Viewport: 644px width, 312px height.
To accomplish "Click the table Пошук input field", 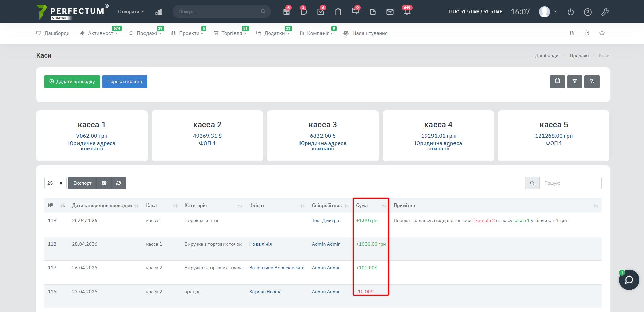I will pos(570,183).
